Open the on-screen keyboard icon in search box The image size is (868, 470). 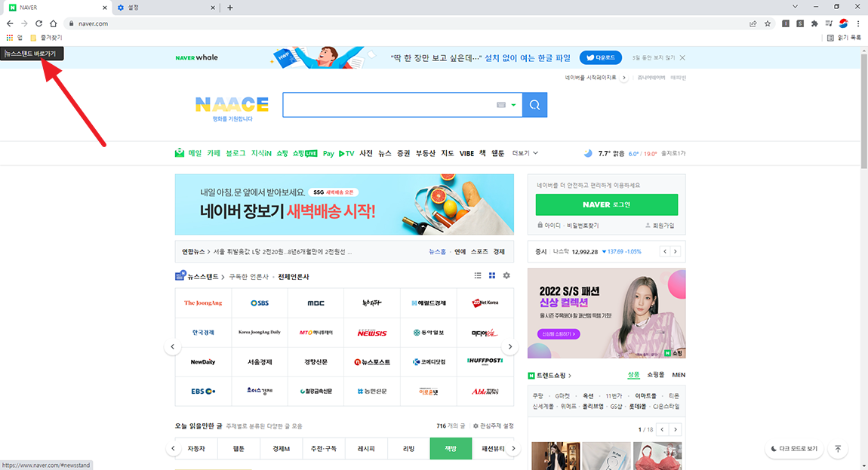[501, 105]
